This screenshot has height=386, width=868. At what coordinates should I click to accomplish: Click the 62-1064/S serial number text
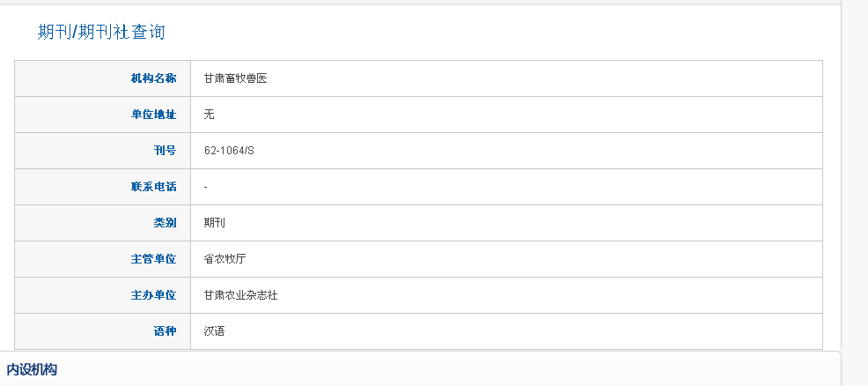click(x=229, y=151)
